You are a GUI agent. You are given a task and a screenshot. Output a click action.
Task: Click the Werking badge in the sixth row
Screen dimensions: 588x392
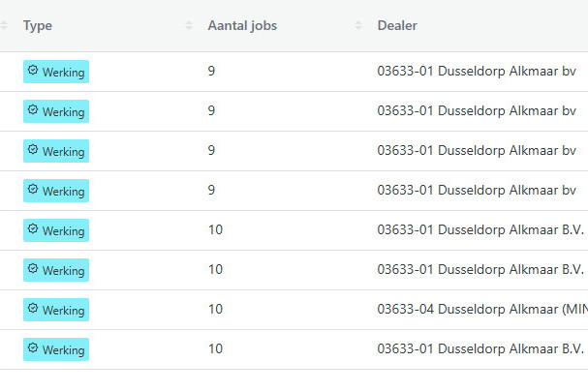click(x=56, y=270)
